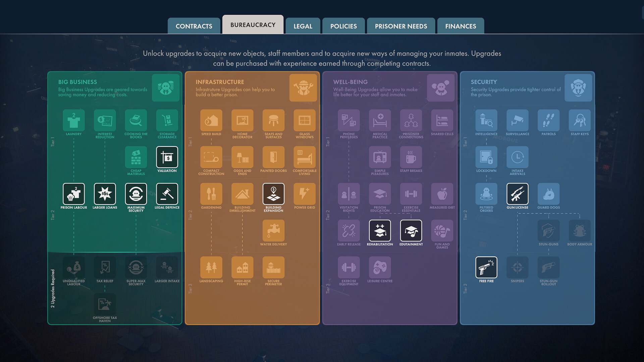The width and height of the screenshot is (644, 362).
Task: Purchase the Legal Defence upgrade
Action: pos(167,194)
